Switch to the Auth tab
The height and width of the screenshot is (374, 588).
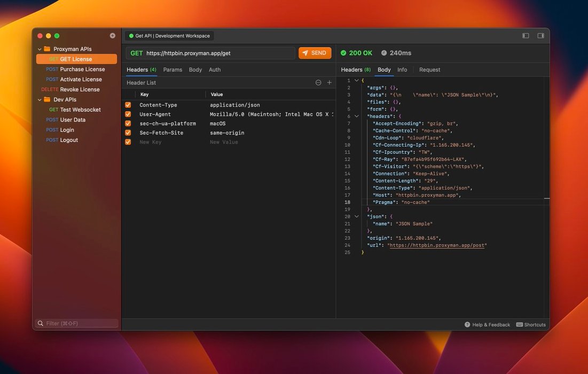(x=215, y=70)
